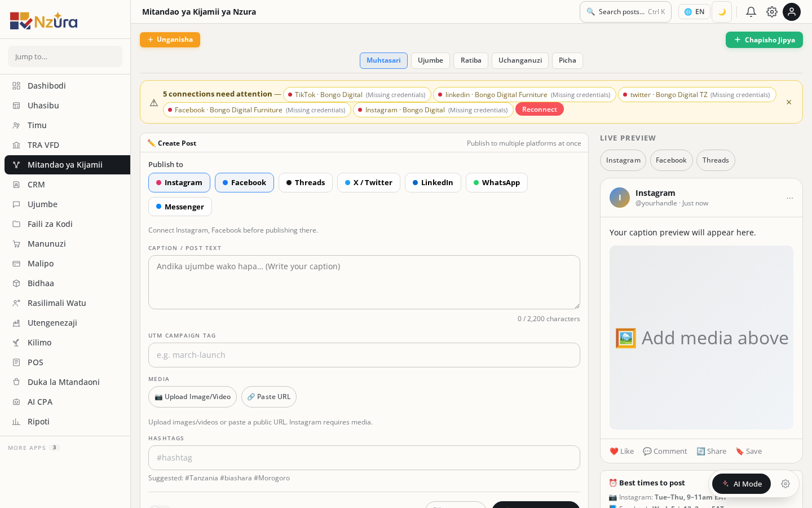Expand MORE APPS section

pyautogui.click(x=33, y=448)
